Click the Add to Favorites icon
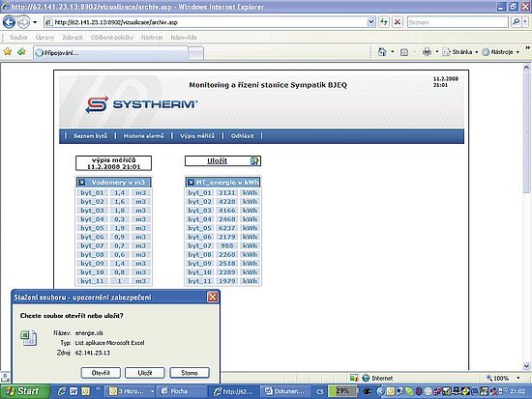532x399 pixels. 21,52
